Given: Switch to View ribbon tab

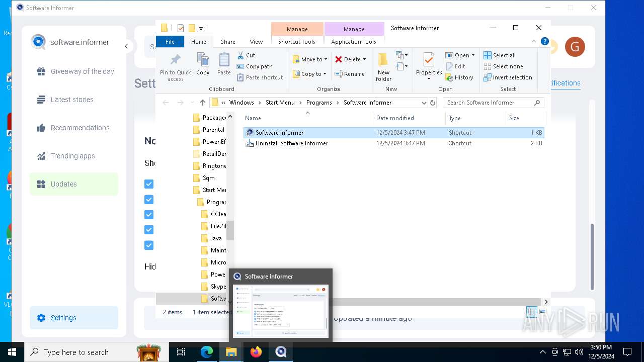Looking at the screenshot, I should tap(256, 42).
